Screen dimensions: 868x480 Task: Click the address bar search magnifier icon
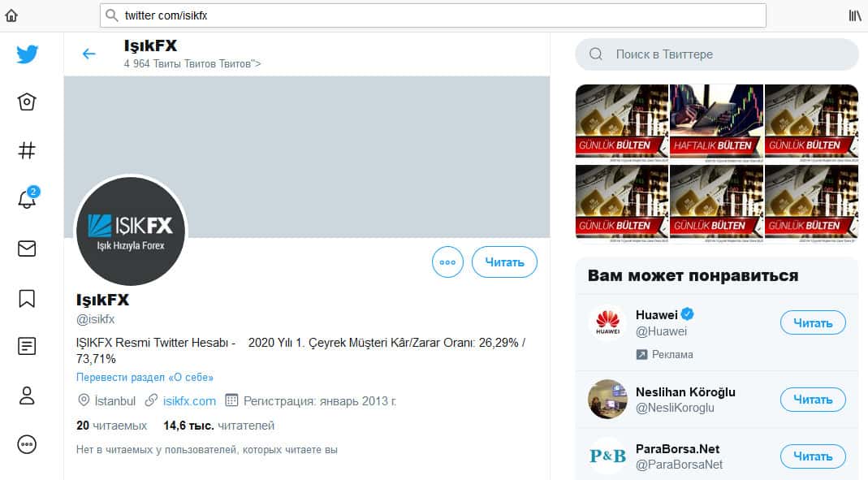point(112,15)
